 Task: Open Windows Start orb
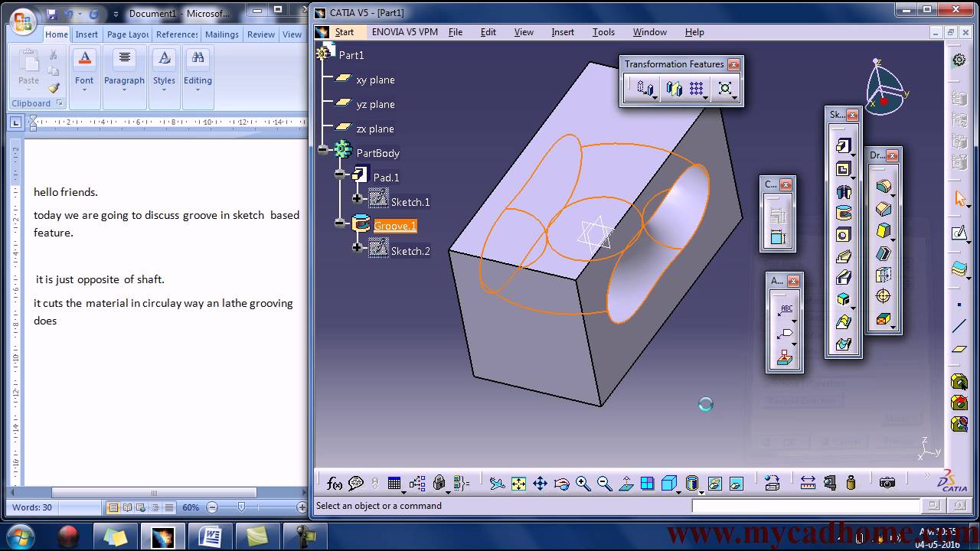[x=21, y=536]
